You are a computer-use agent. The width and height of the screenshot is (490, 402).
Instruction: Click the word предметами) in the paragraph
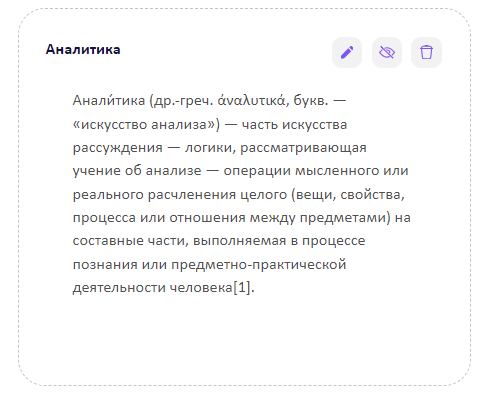[345, 218]
